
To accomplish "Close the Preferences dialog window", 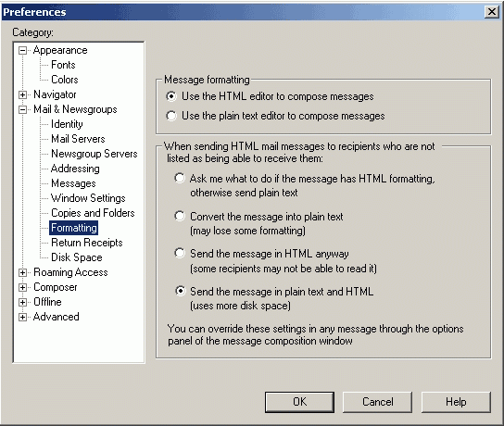I will 491,12.
